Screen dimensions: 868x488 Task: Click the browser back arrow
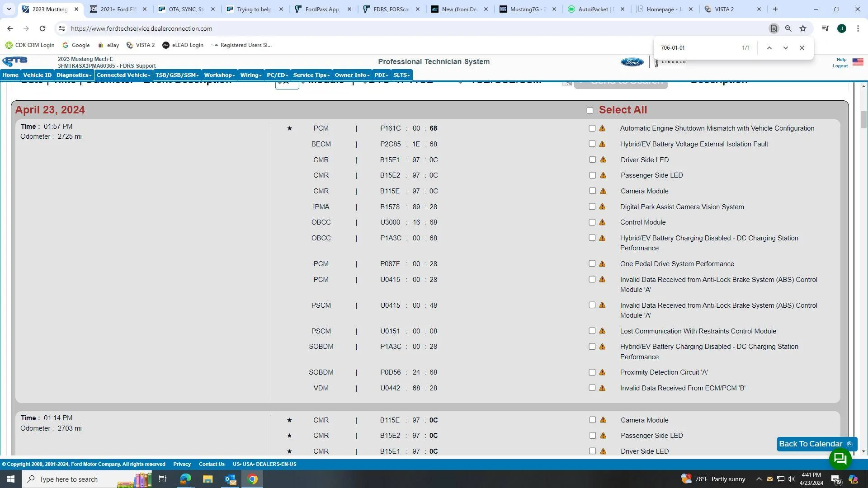(10, 28)
